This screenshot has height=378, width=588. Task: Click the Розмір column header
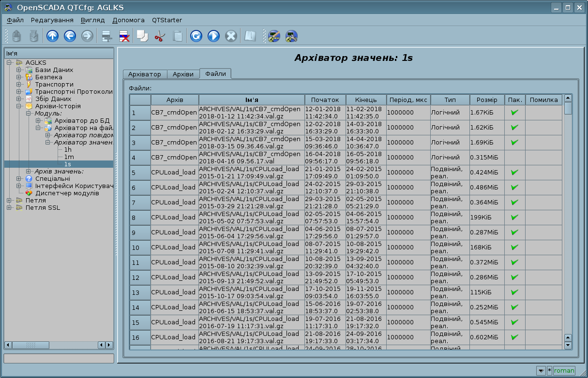pos(486,100)
